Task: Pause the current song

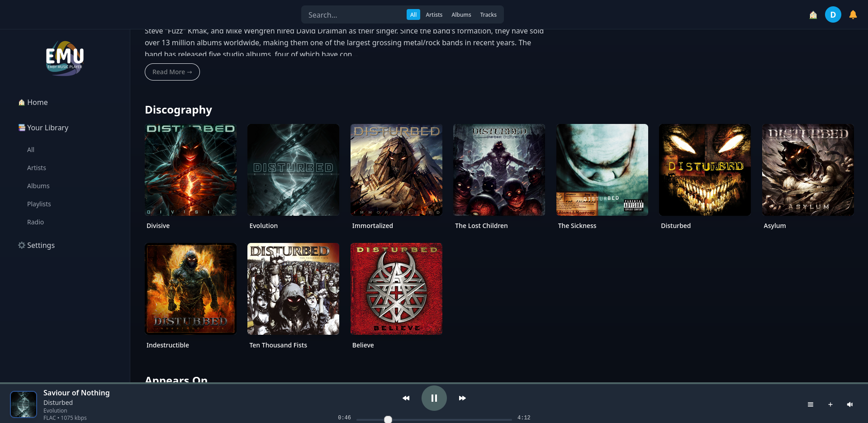Action: click(x=434, y=398)
